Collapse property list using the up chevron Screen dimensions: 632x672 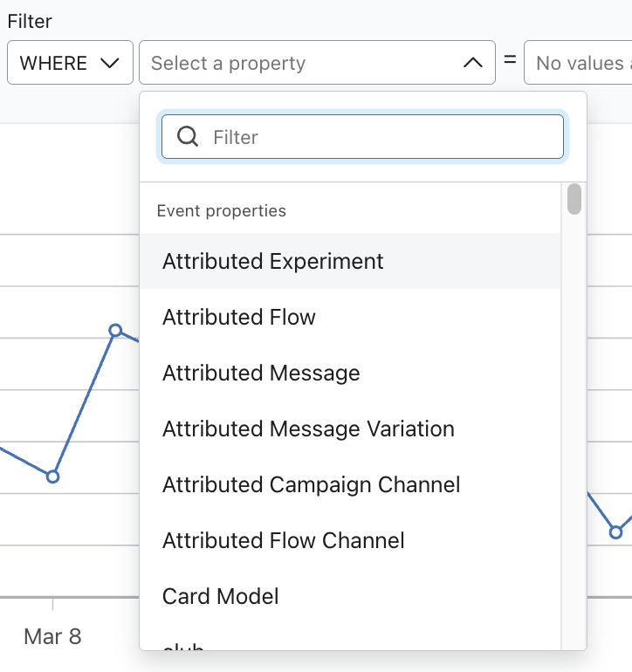[x=472, y=63]
